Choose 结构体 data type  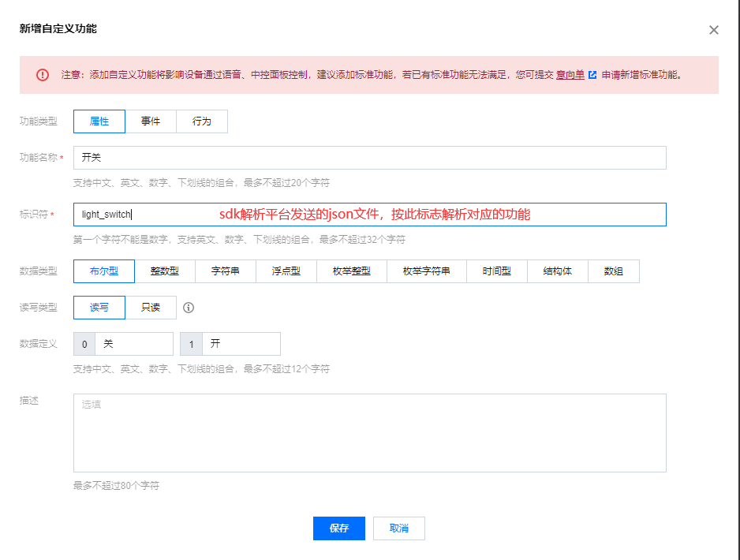point(558,271)
